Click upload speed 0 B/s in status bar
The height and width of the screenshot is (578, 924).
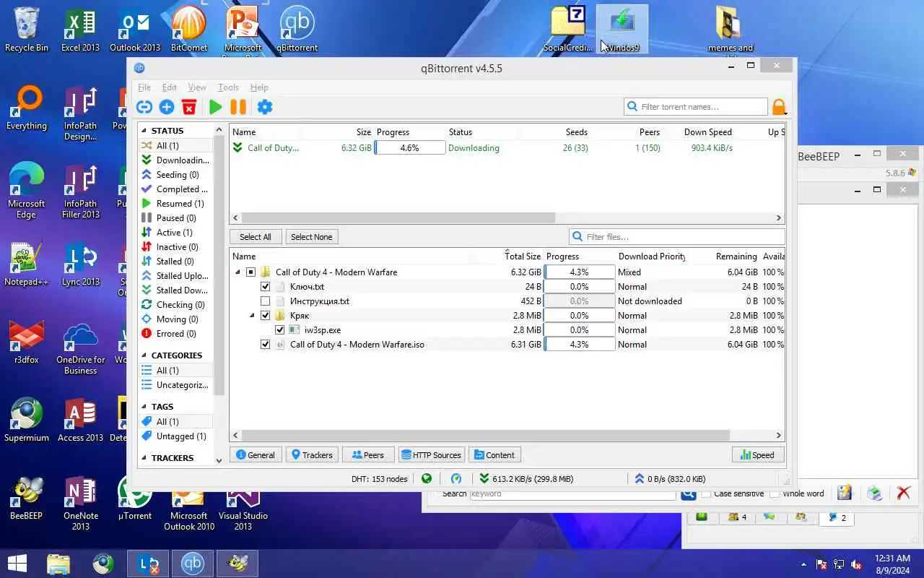pyautogui.click(x=669, y=478)
